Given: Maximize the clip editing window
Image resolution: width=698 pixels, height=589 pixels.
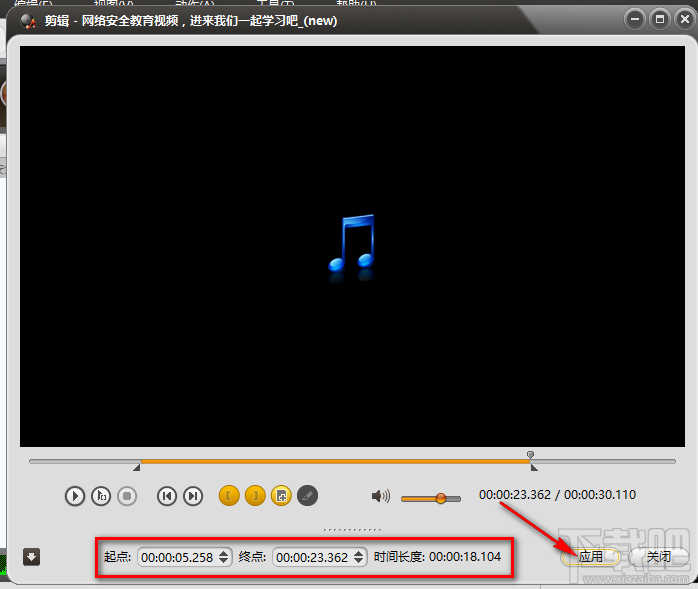Looking at the screenshot, I should [x=660, y=19].
